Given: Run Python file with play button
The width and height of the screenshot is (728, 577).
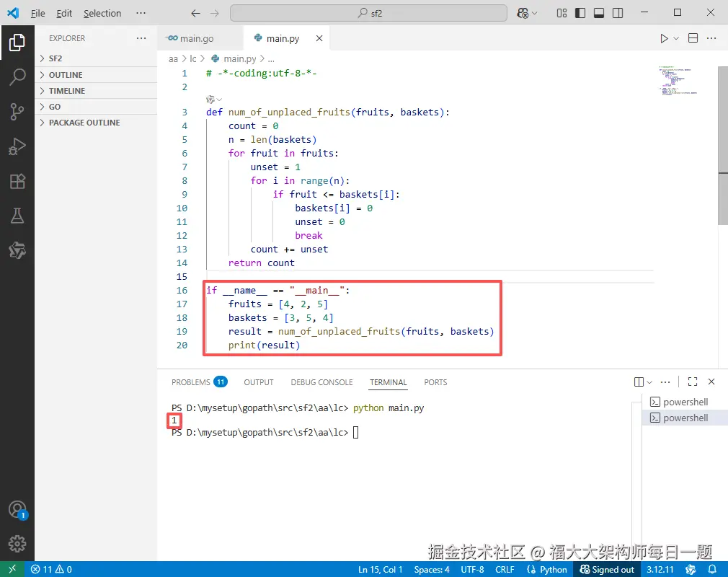Looking at the screenshot, I should [665, 38].
